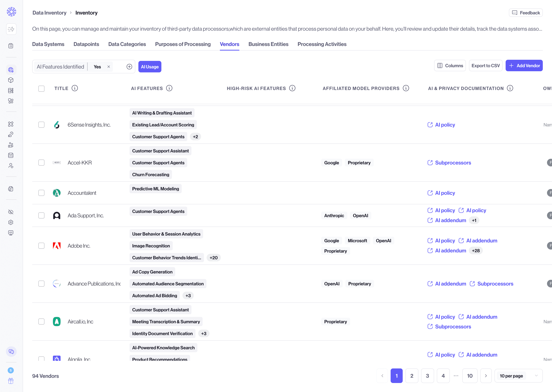Expand the +3 features for Advance Publications

[188, 296]
